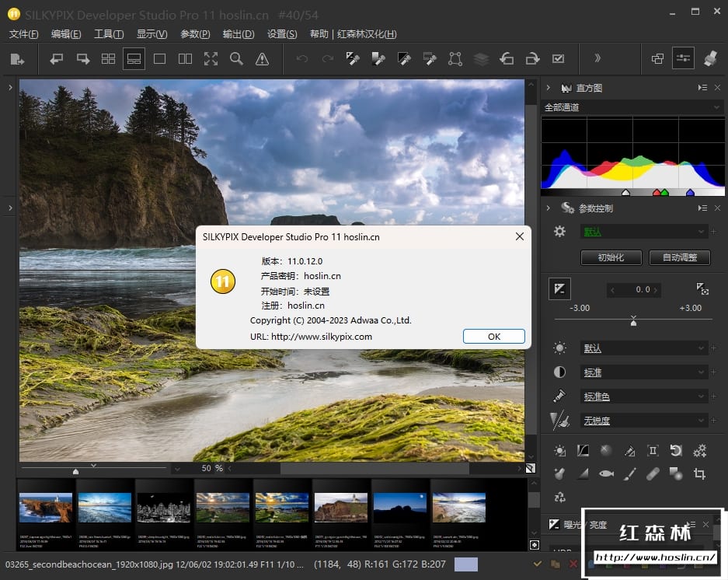The height and width of the screenshot is (580, 728).
Task: Select the bandage spotting tool icon
Action: click(653, 473)
